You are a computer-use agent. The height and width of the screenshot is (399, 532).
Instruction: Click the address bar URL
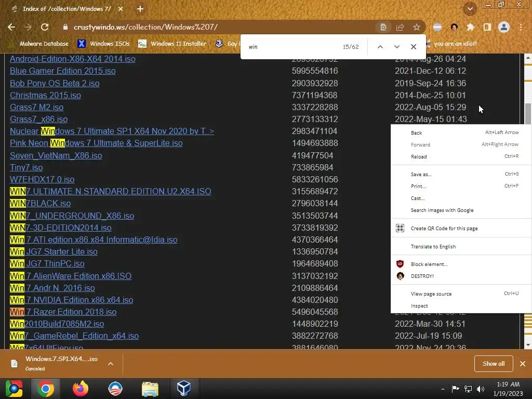click(145, 27)
